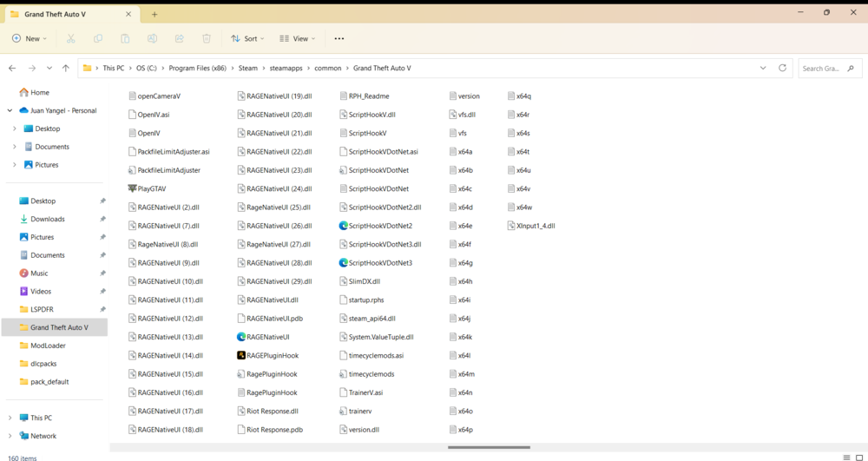The height and width of the screenshot is (461, 868).
Task: Click Steam in the address breadcrumb
Action: 248,68
